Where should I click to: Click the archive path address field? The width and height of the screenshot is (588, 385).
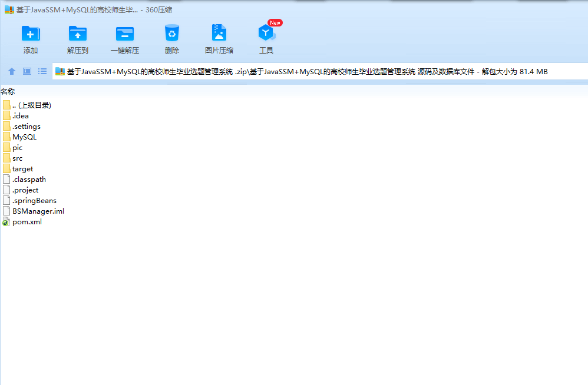point(320,71)
